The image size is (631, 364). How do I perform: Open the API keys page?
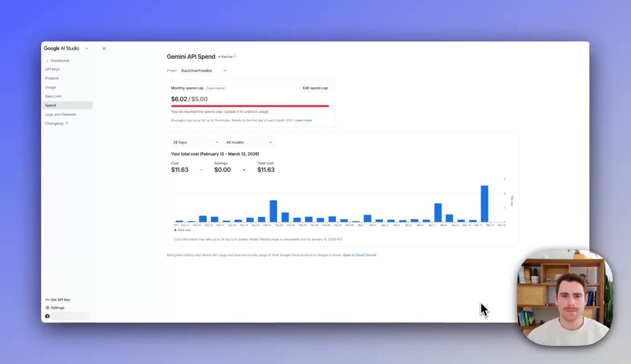click(52, 69)
